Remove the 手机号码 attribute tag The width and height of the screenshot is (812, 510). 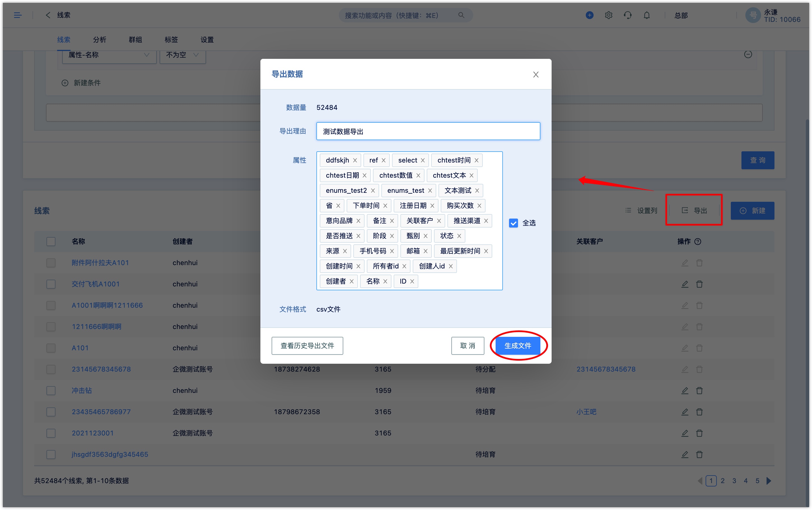(x=392, y=251)
